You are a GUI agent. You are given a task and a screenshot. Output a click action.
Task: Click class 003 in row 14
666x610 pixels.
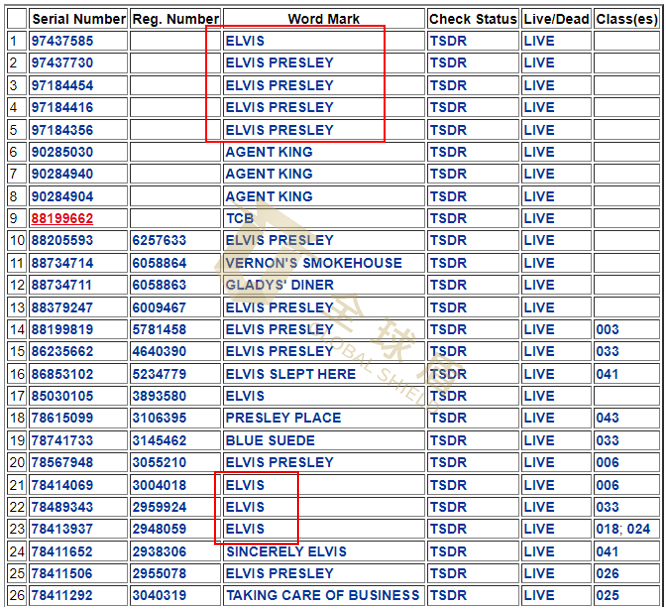click(x=607, y=330)
